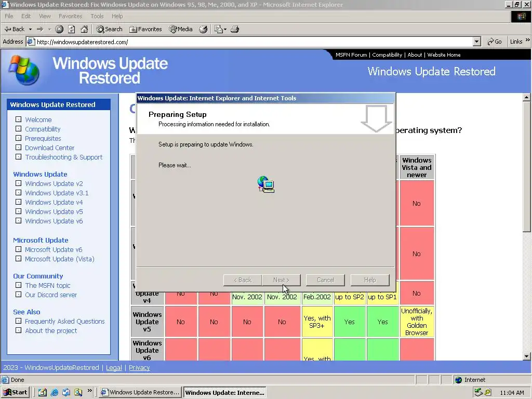Open the Favorites menu
Image resolution: width=532 pixels, height=399 pixels.
pos(70,16)
